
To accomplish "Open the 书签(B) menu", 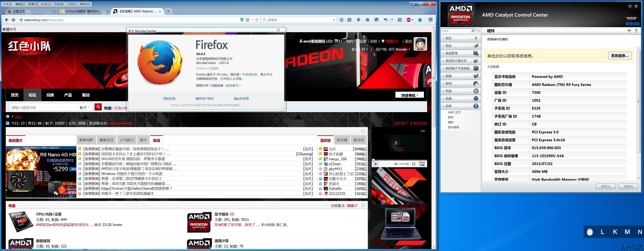I will tap(59, 4).
